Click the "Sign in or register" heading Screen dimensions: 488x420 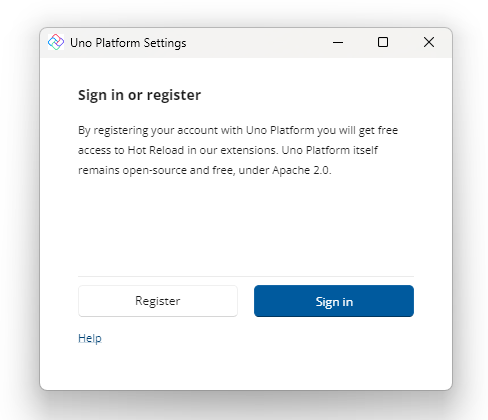click(x=139, y=95)
